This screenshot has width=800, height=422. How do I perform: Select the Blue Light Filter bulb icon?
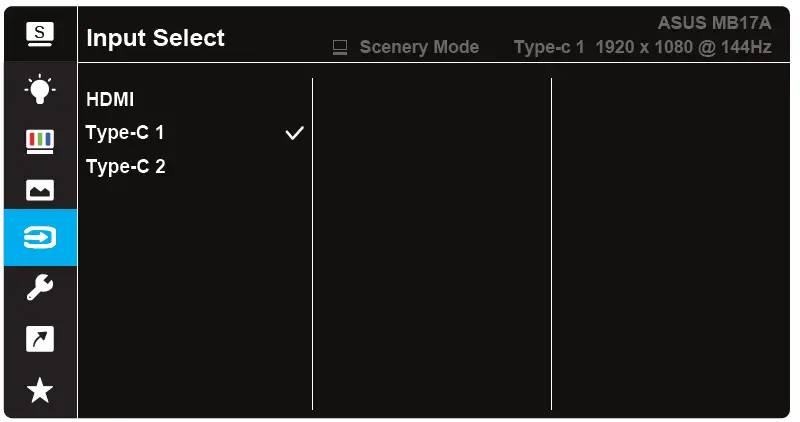[40, 88]
